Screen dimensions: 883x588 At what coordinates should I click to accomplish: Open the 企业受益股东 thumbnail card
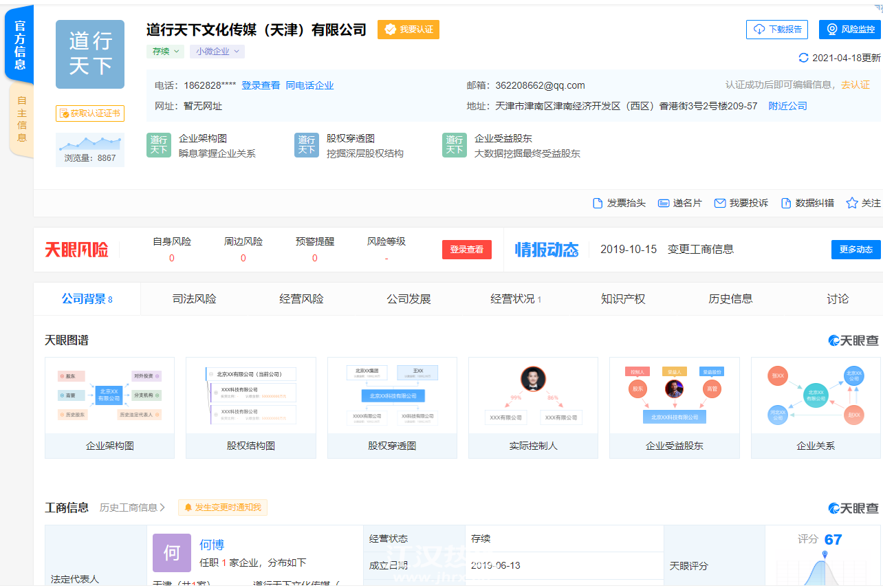pyautogui.click(x=675, y=408)
